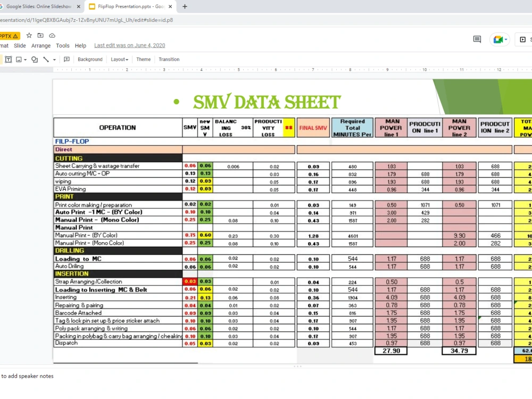Click the cloud document status icon
Image resolution: width=532 pixels, height=399 pixels.
coord(52,35)
